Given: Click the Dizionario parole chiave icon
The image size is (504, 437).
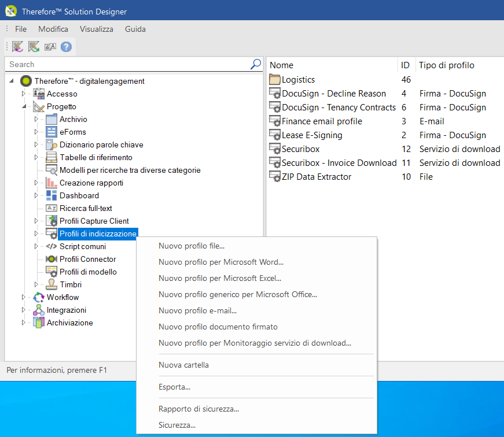Looking at the screenshot, I should coord(51,145).
